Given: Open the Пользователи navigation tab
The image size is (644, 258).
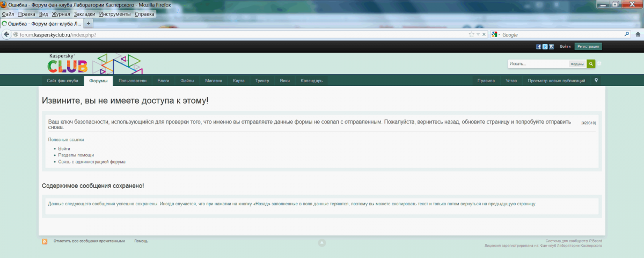Looking at the screenshot, I should click(x=132, y=81).
